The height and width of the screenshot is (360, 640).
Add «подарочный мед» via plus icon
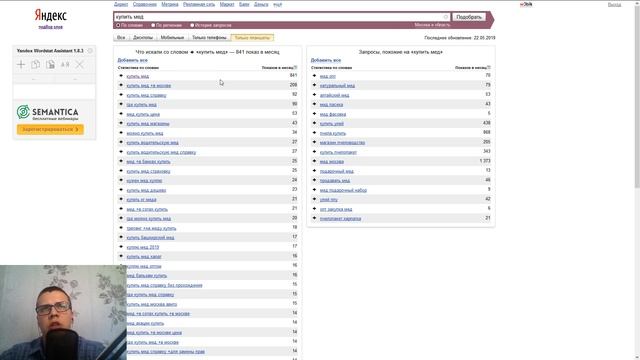(x=314, y=171)
